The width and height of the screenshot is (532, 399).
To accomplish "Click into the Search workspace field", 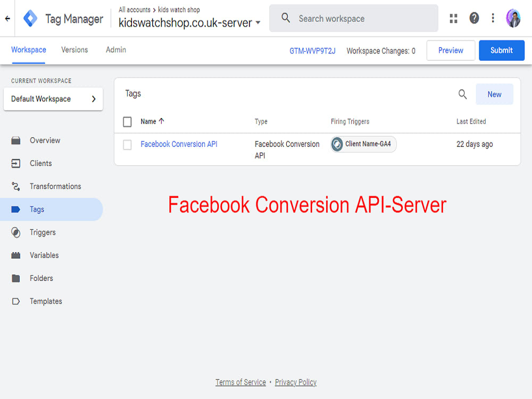I will [354, 18].
